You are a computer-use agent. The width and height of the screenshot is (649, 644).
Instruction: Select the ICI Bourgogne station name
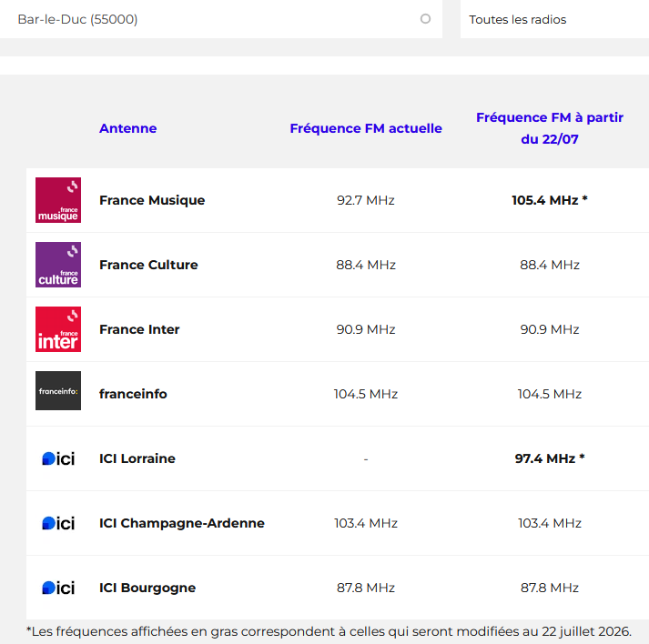click(x=147, y=588)
